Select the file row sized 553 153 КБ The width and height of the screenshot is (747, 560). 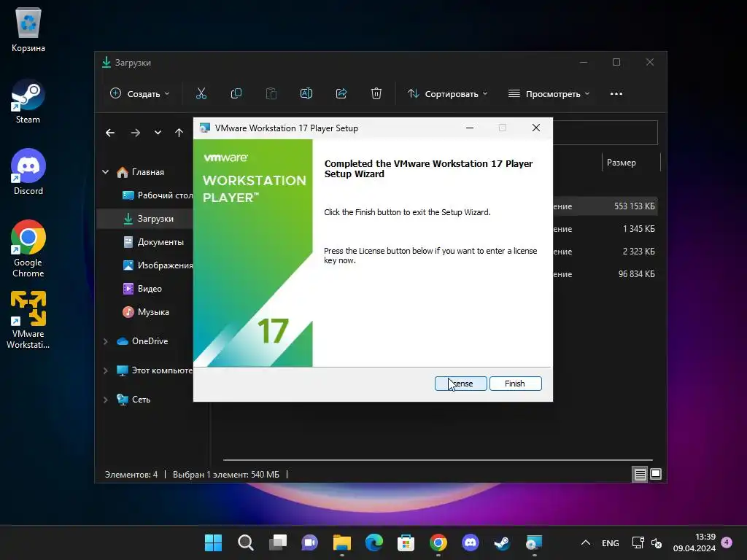coord(605,206)
